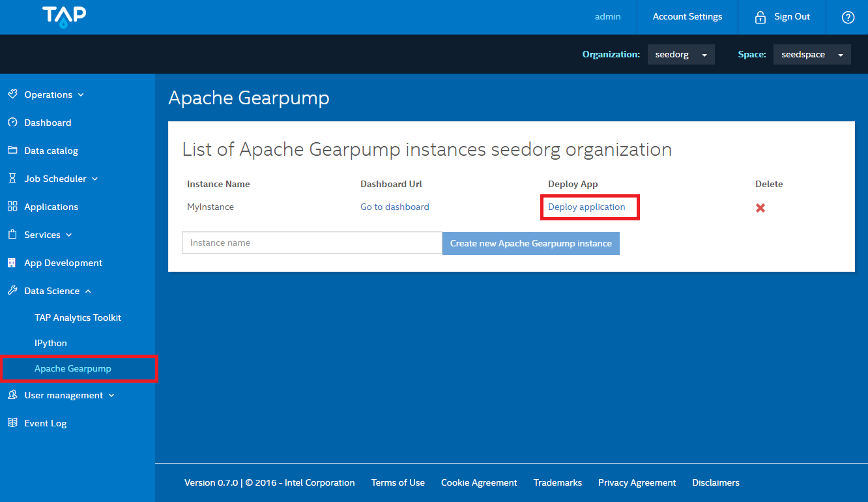Click the Sign Out padlock icon
This screenshot has width=868, height=502.
click(760, 18)
